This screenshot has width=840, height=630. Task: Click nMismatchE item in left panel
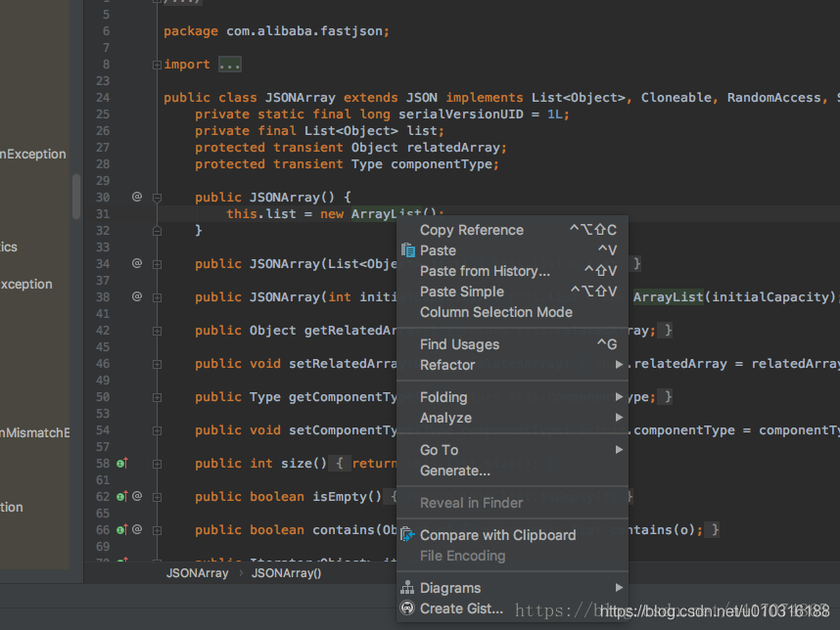[x=35, y=432]
